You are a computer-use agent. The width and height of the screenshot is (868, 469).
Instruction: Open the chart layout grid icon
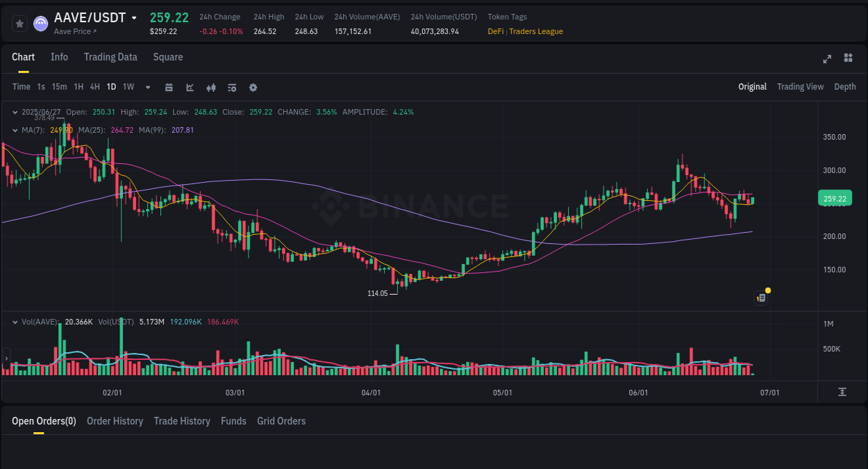[848, 58]
